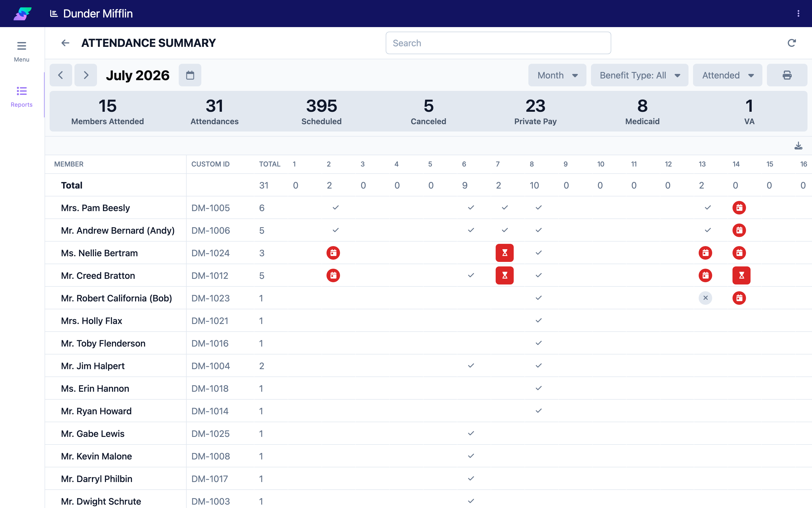Open the vertical three-dot options menu

pos(798,14)
